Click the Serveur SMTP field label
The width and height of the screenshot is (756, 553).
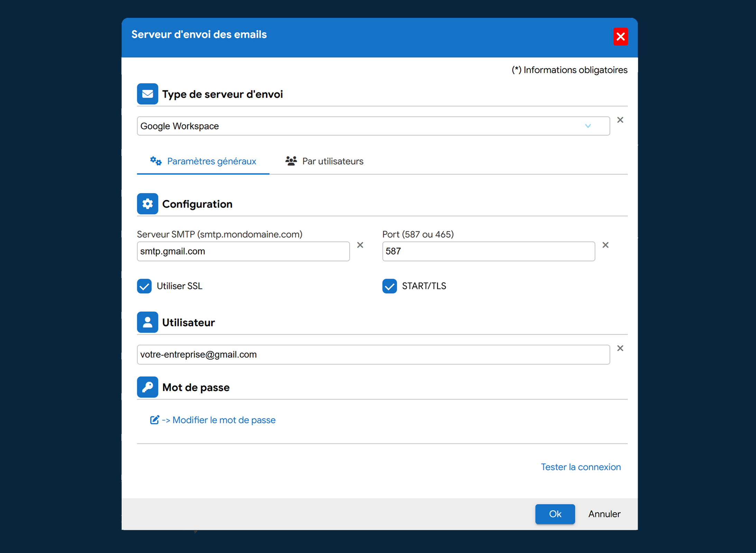[220, 234]
